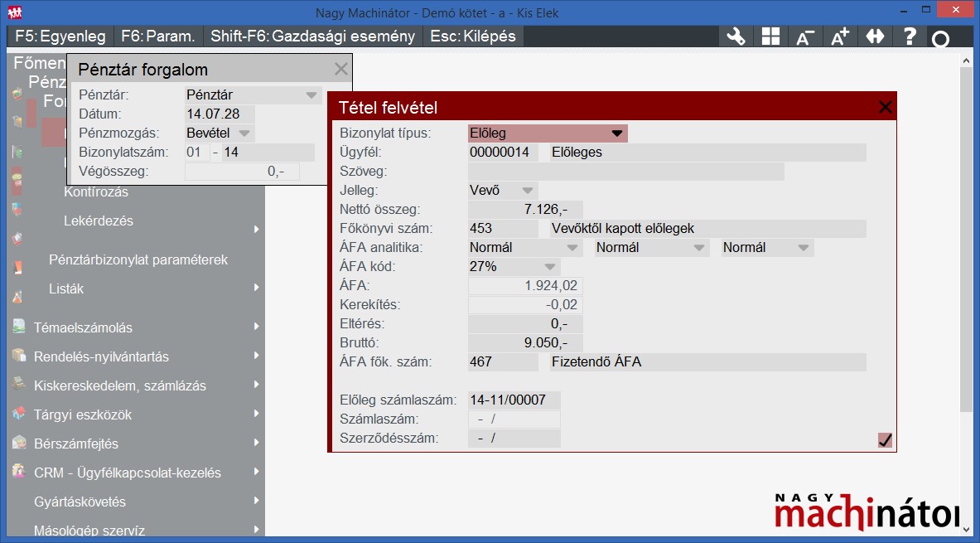
Task: Click the circle icon in toolbar
Action: (x=940, y=39)
